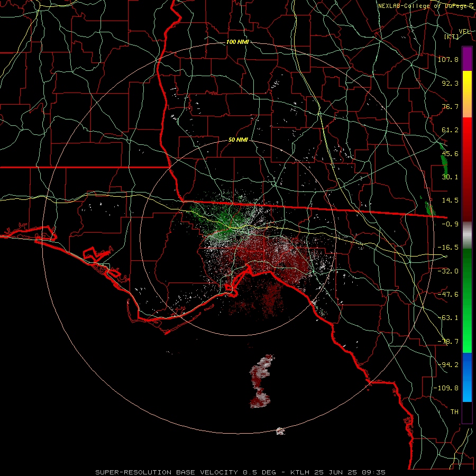Viewport: 476px width, 476px height.
Task: Click the 107.8 velocity scale value
Action: 448,59
